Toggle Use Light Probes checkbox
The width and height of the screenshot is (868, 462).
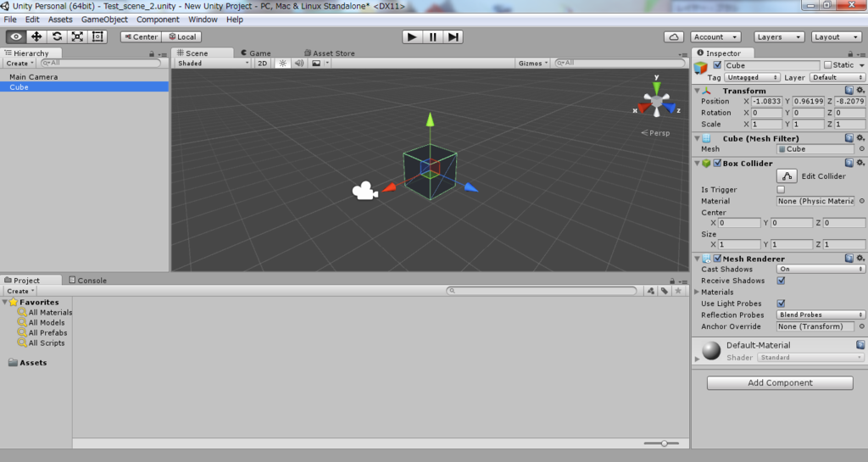pyautogui.click(x=781, y=303)
